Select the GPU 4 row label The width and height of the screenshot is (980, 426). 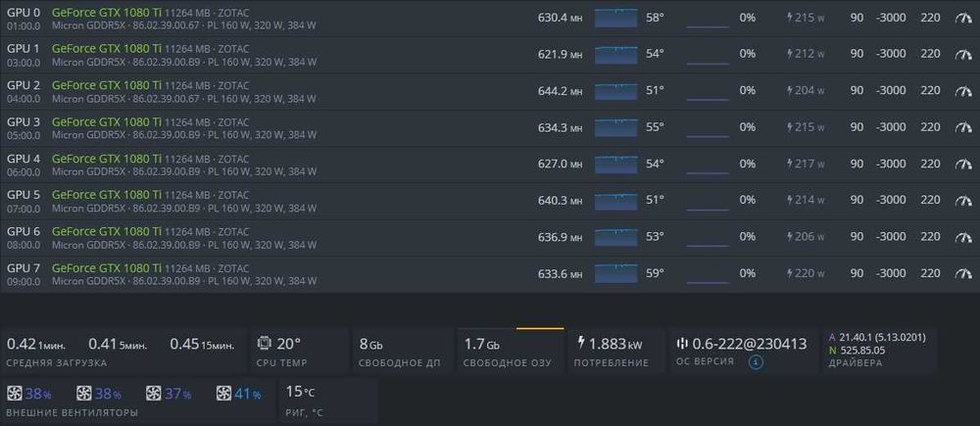pyautogui.click(x=24, y=159)
